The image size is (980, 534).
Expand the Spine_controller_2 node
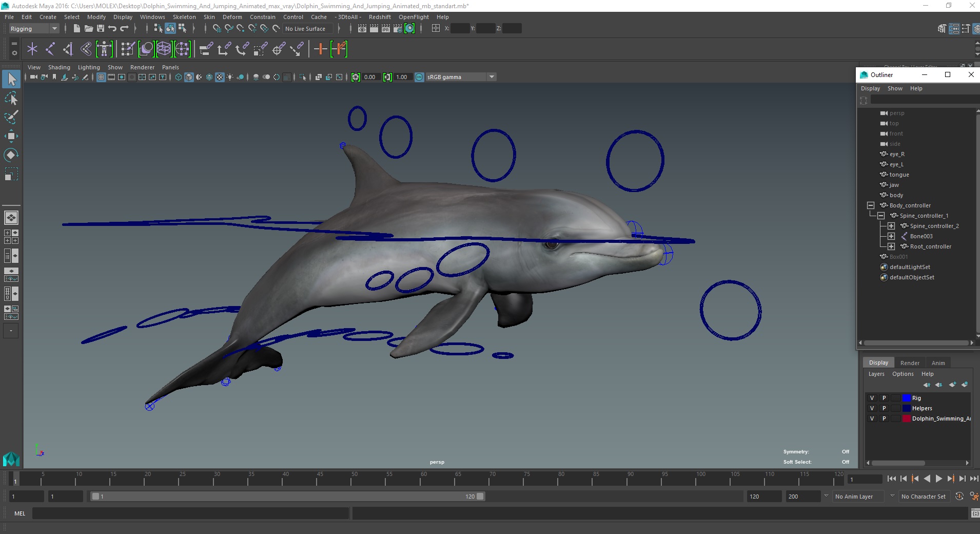891,226
